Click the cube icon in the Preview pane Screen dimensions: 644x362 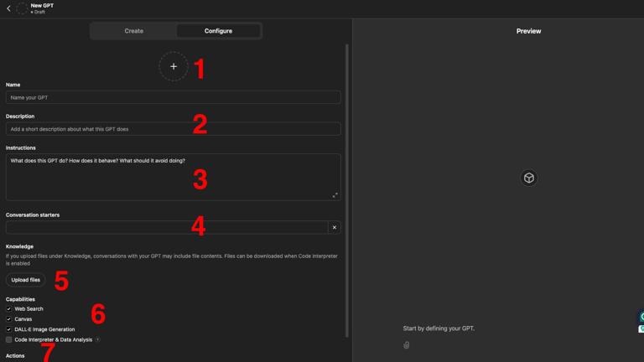529,178
